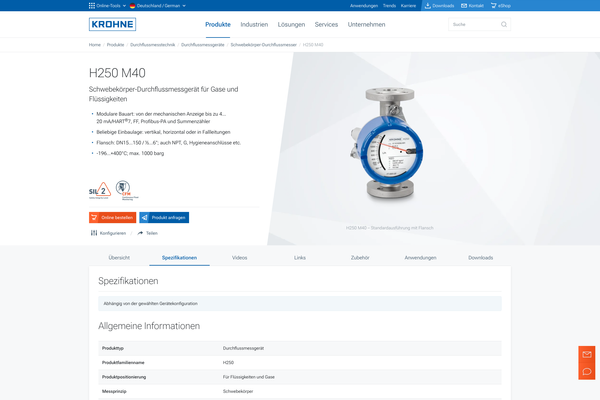Click the Durchflussmesstechnik breadcrumb
Image resolution: width=600 pixels, height=400 pixels.
pos(152,45)
